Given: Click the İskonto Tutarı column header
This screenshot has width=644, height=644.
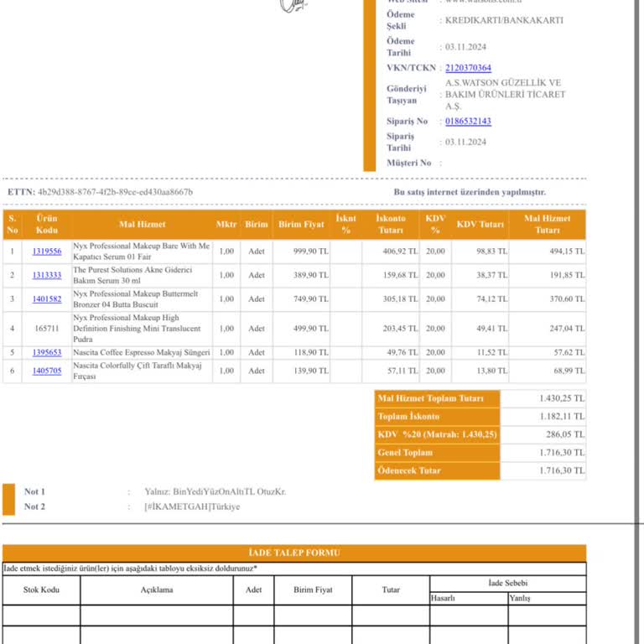Looking at the screenshot, I should click(391, 224).
